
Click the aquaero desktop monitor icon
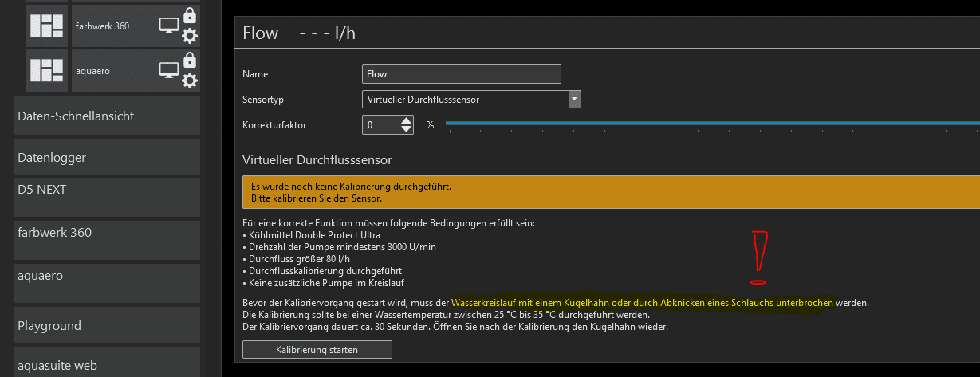[x=168, y=70]
